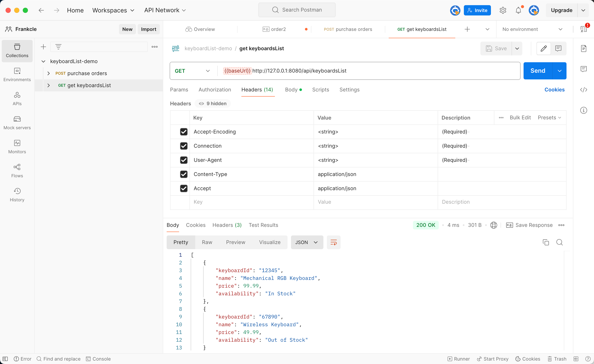Open the two-pane layout icon in status bar

pos(576,359)
